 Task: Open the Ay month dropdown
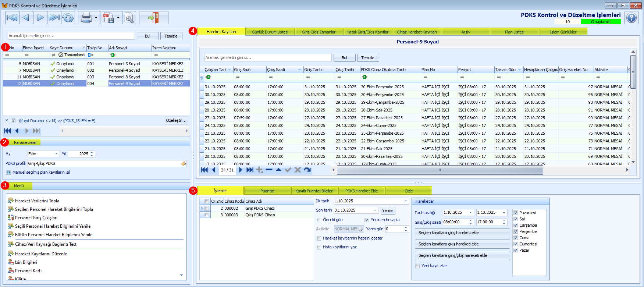[57, 154]
